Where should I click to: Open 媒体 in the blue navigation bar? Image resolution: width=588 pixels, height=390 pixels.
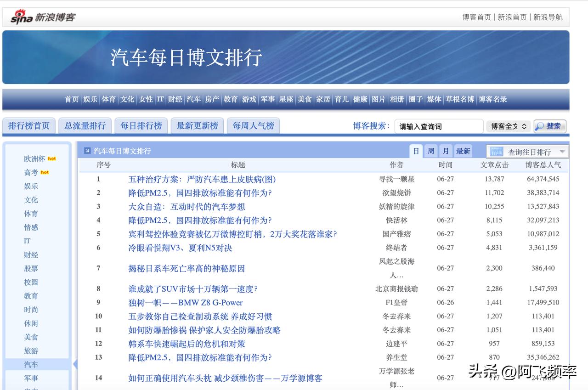tap(434, 99)
